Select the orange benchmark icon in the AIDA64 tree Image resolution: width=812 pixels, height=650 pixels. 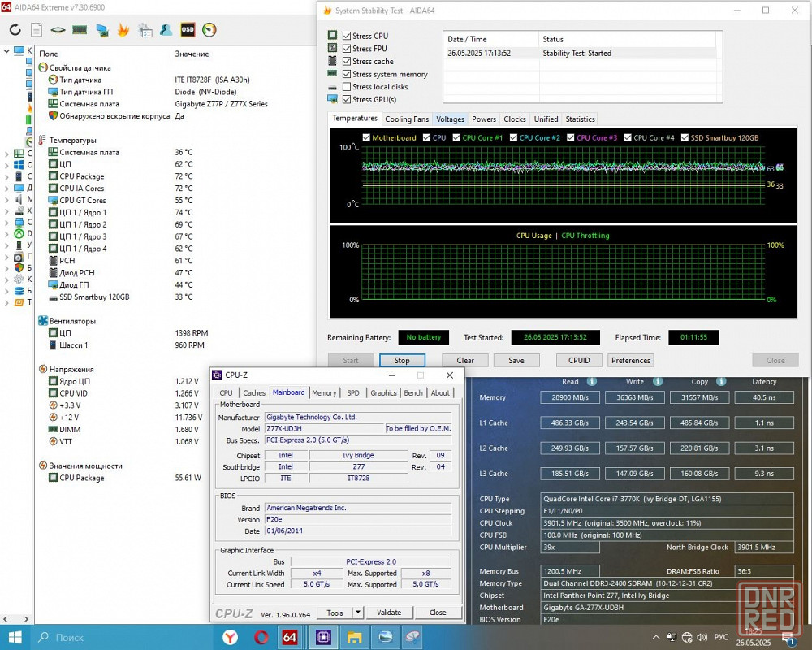(19, 302)
